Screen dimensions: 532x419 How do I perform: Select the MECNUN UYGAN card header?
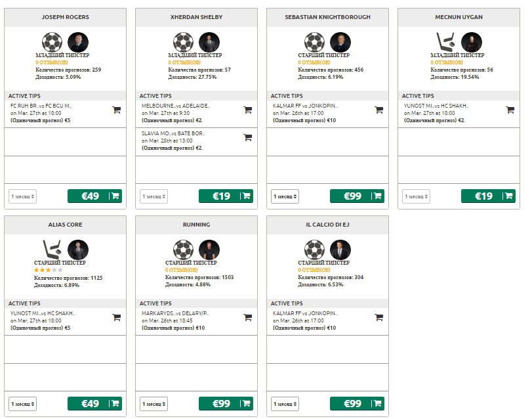tap(460, 17)
